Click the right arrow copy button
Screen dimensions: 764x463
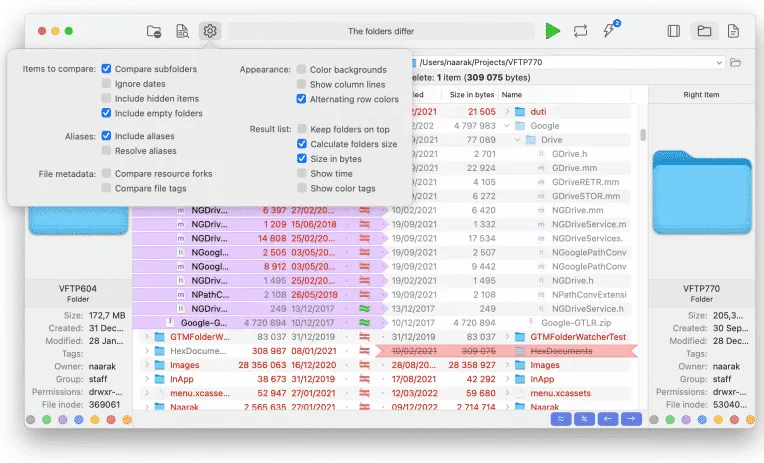coord(631,419)
